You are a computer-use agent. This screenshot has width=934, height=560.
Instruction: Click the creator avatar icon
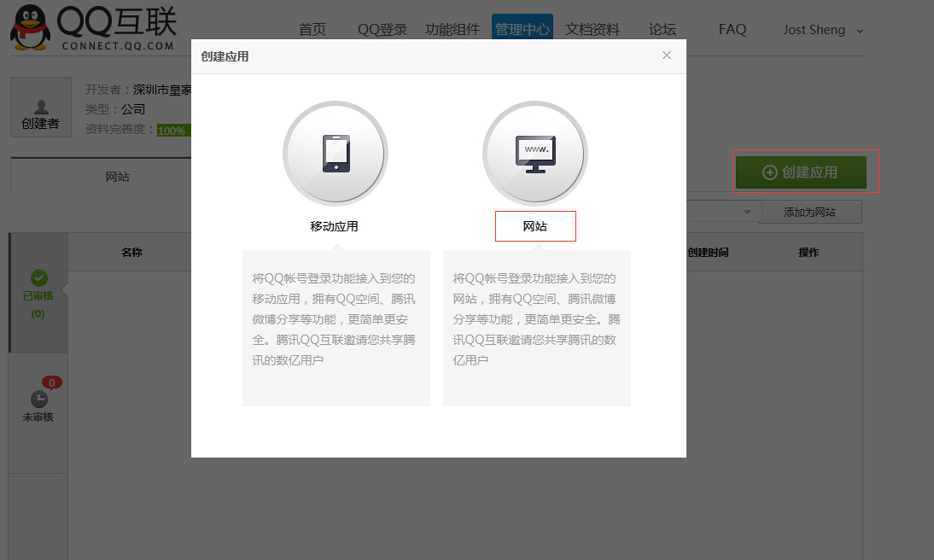click(x=41, y=108)
